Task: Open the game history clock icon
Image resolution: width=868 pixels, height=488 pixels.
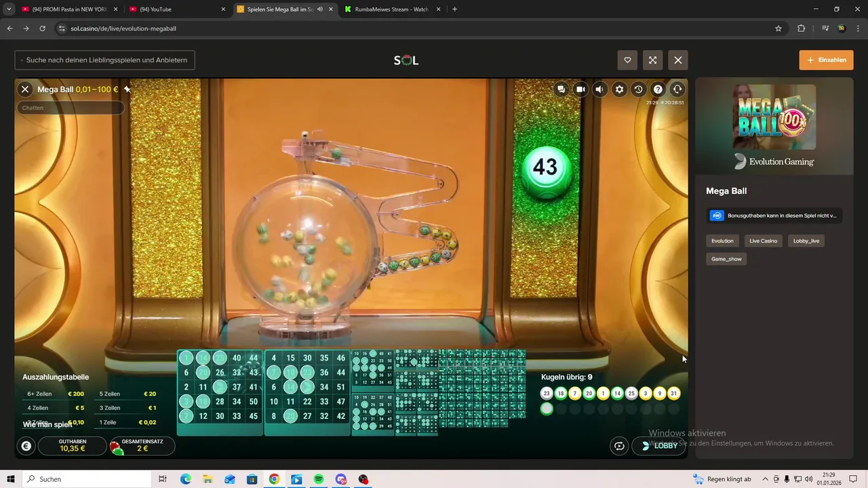Action: [638, 89]
